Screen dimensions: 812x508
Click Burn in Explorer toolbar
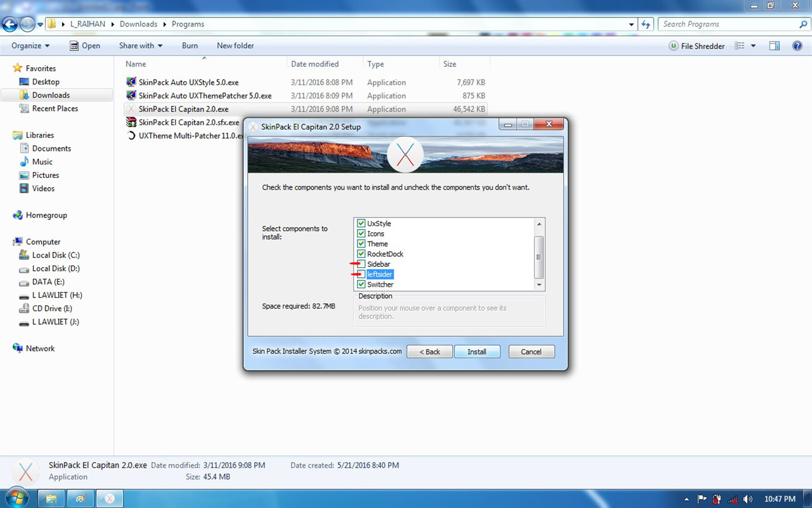point(190,46)
